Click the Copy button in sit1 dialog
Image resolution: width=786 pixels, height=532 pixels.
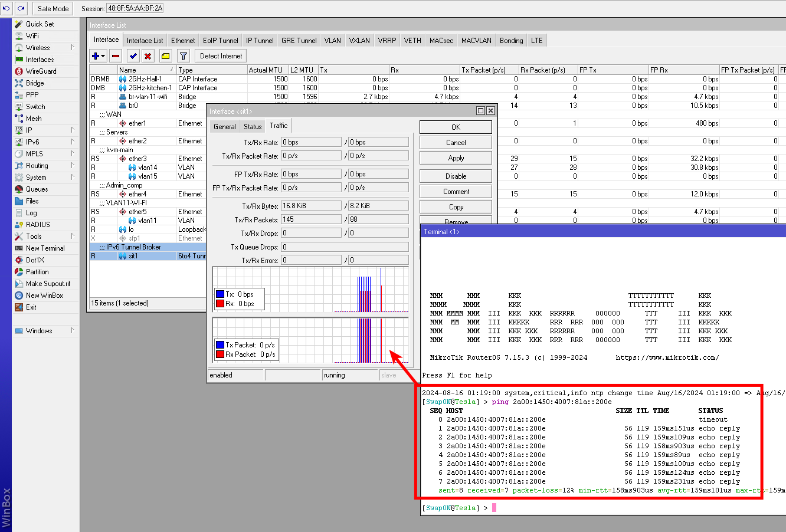[x=456, y=207]
